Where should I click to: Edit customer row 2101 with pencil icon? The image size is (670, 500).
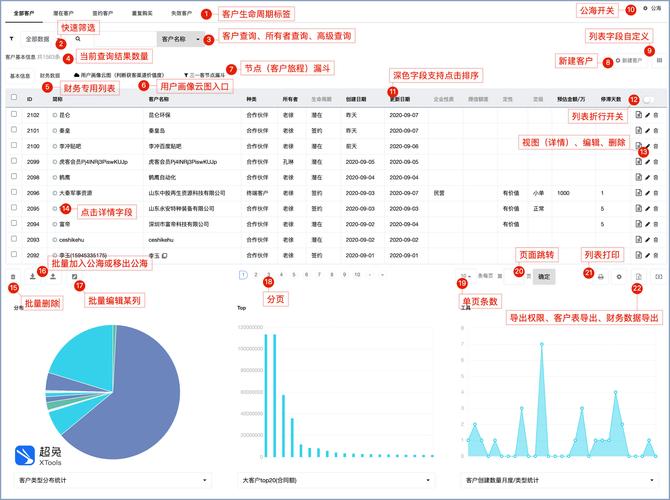click(648, 130)
